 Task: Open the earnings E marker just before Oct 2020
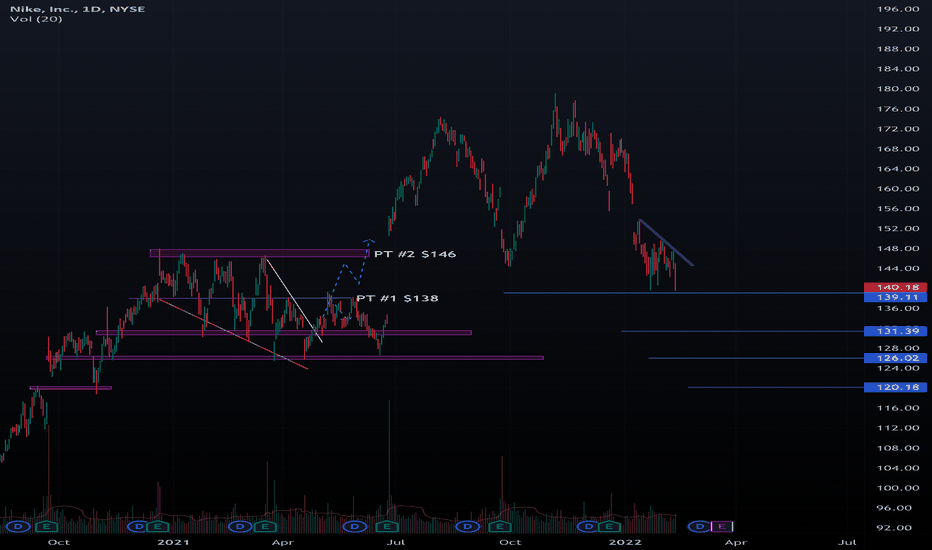click(x=46, y=527)
